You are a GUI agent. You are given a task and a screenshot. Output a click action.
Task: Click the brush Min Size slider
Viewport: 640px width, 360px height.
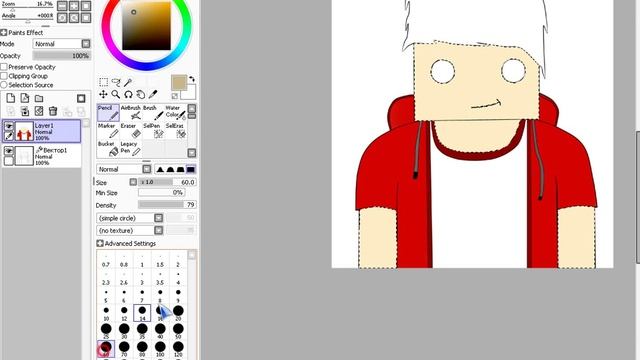[x=161, y=192]
